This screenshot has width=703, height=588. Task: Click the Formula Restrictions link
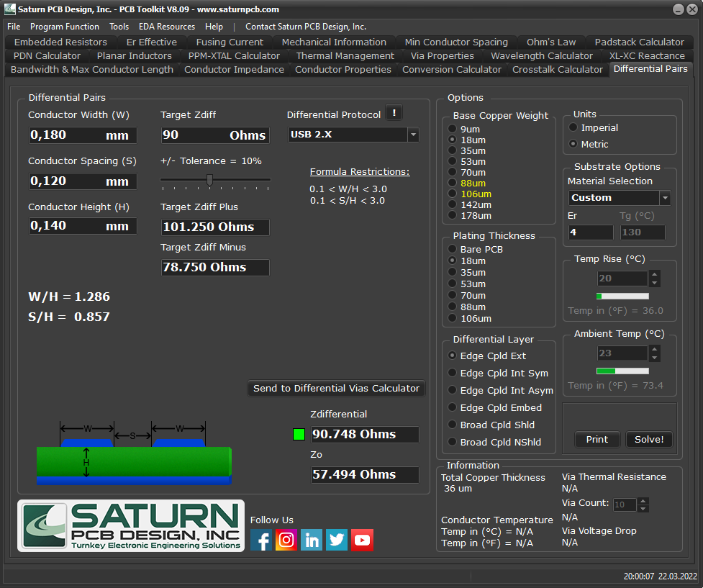360,172
